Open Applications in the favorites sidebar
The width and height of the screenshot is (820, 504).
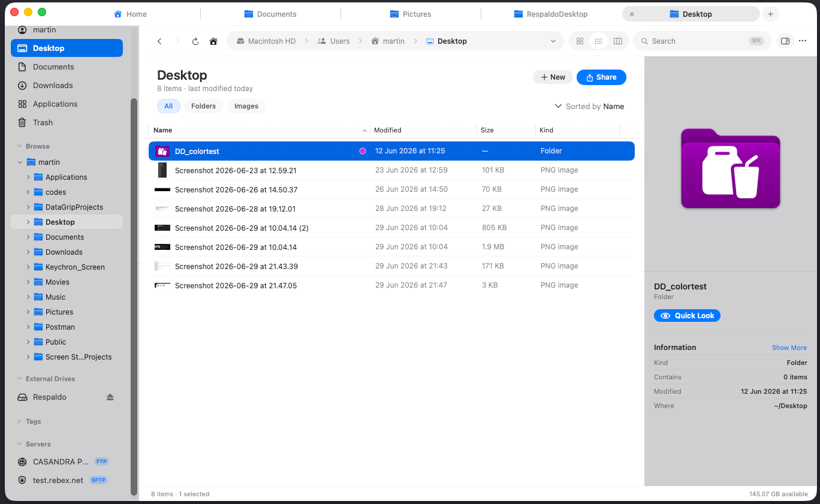(67, 104)
